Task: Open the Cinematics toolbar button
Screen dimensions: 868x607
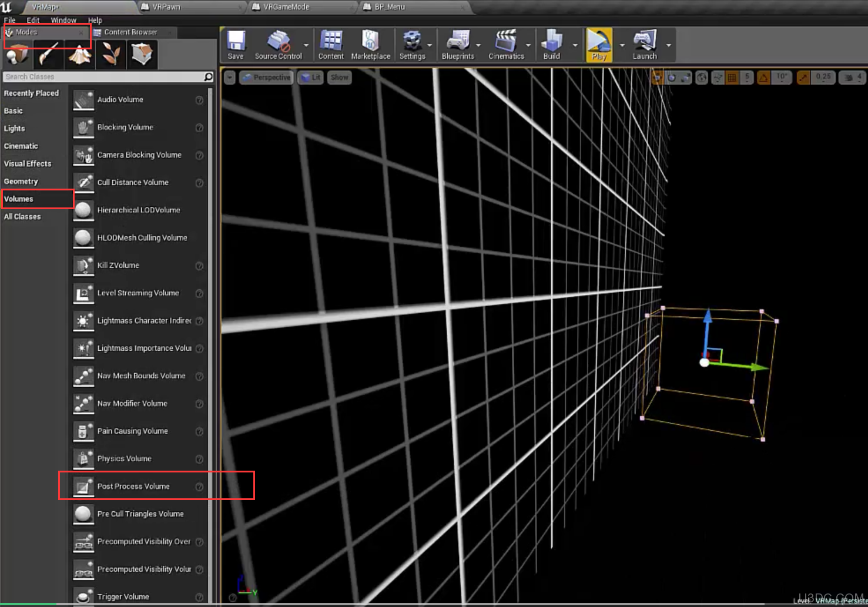Action: (506, 45)
